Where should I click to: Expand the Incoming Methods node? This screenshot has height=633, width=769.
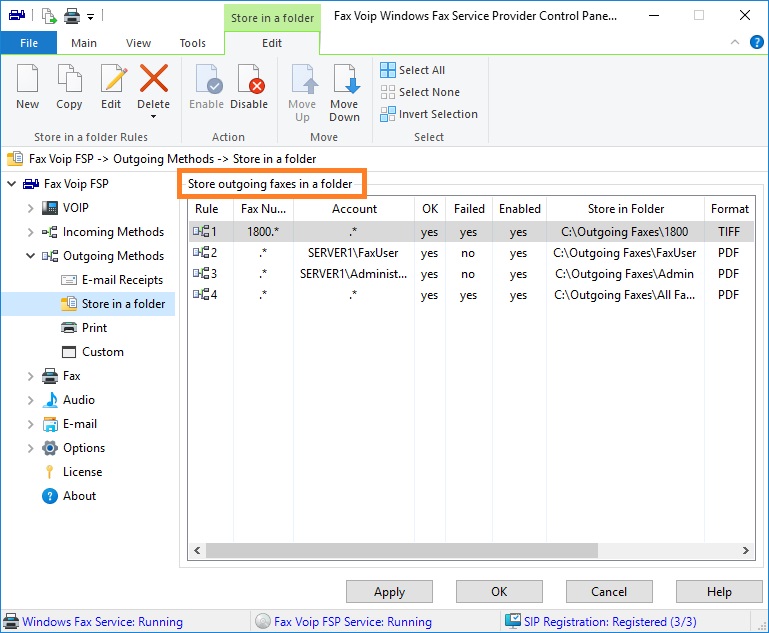[x=30, y=232]
